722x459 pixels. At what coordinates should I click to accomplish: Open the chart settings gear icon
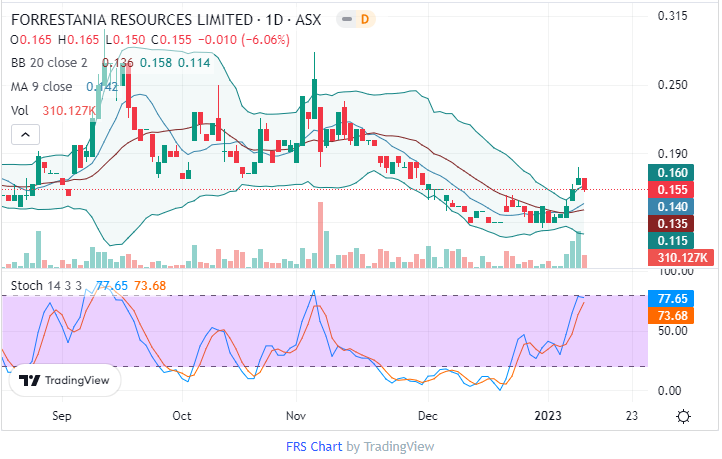pos(683,416)
